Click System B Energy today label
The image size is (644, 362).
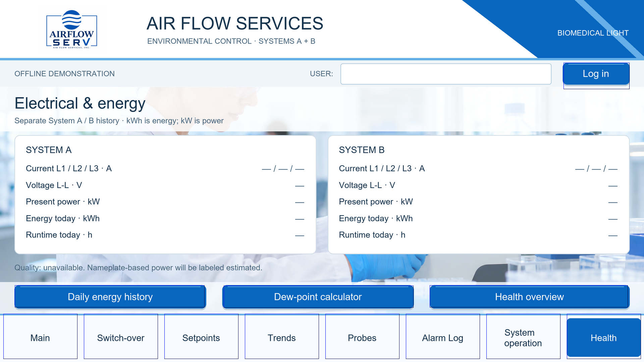[376, 219]
